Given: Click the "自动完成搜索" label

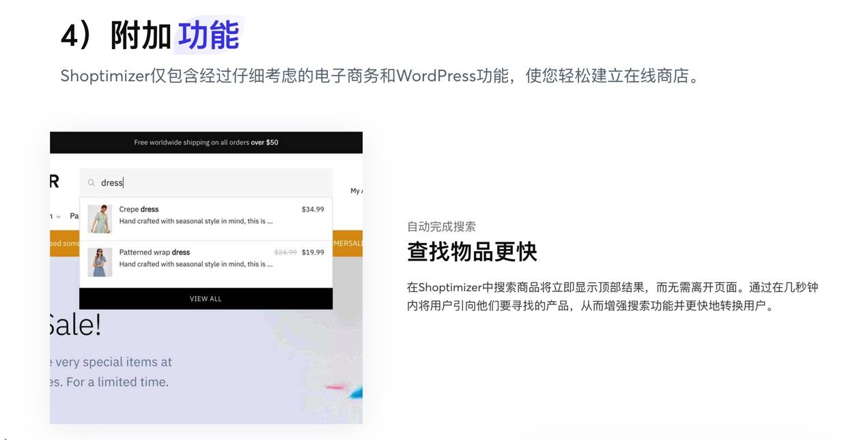Looking at the screenshot, I should pyautogui.click(x=441, y=226).
